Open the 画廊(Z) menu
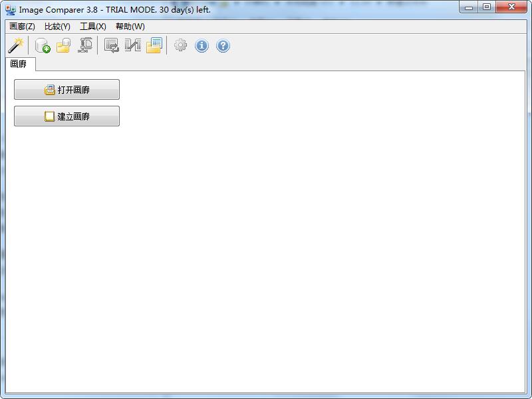The height and width of the screenshot is (399, 532). coord(21,27)
